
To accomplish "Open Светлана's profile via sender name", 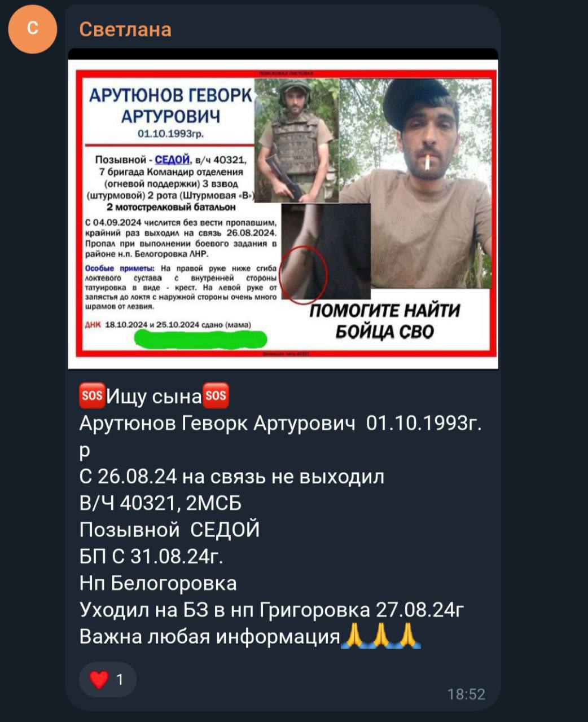I will [125, 29].
